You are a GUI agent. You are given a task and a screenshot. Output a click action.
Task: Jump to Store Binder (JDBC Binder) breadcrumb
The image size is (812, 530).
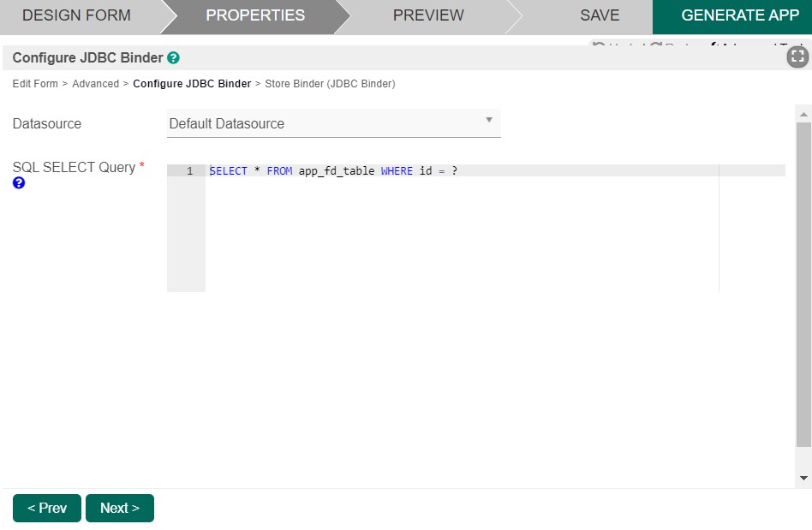click(x=330, y=84)
